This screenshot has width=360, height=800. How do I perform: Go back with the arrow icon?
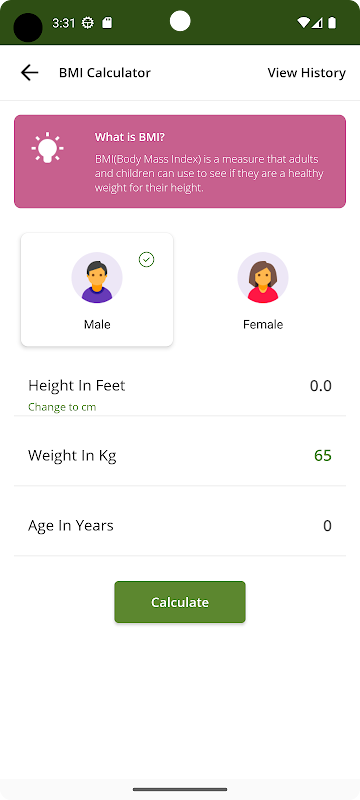(x=29, y=73)
